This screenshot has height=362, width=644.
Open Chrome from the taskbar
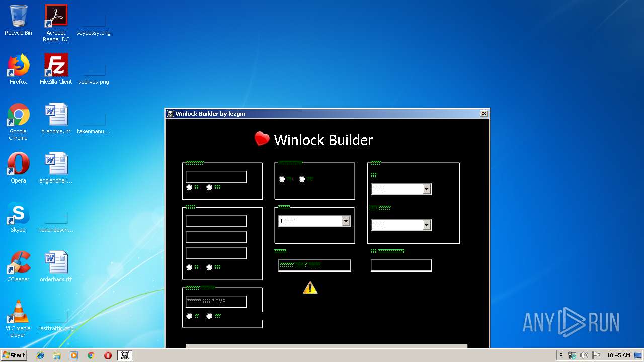[91, 355]
